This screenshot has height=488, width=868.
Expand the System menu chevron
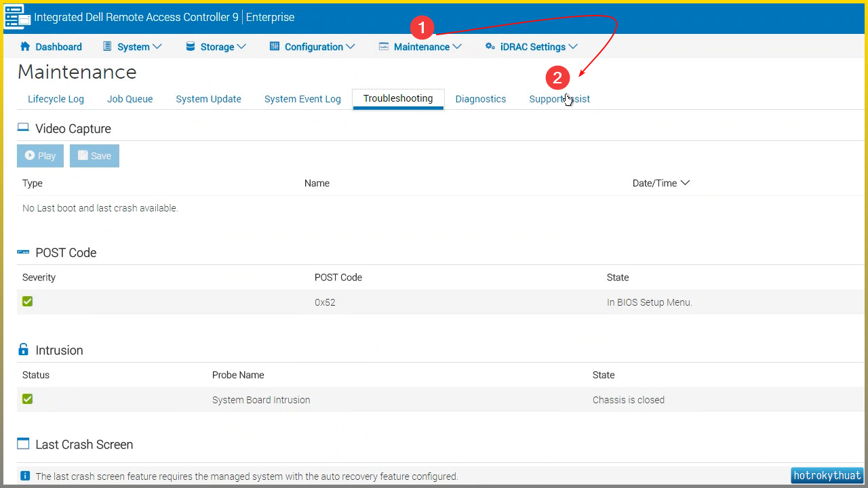click(157, 47)
